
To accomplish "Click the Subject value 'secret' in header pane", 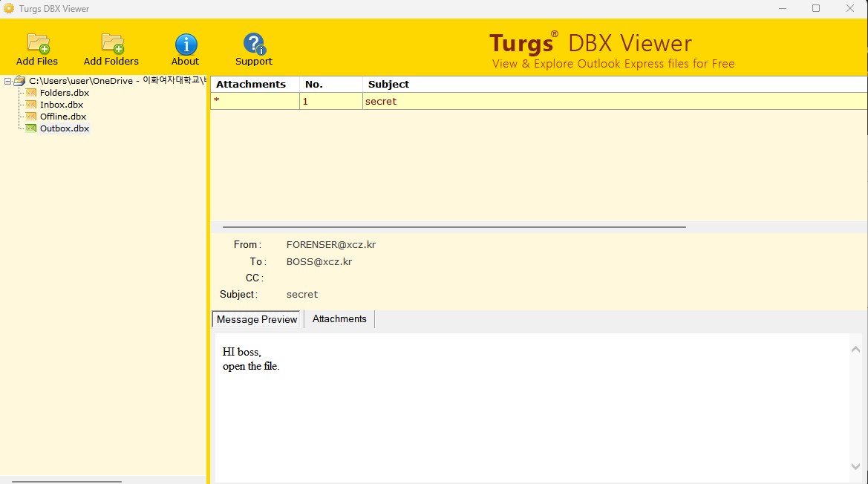I will tap(302, 294).
